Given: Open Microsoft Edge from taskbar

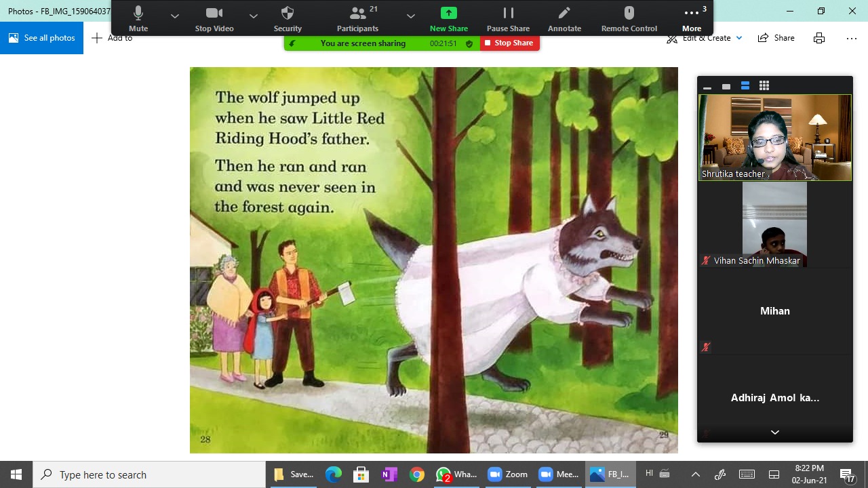Looking at the screenshot, I should (333, 474).
